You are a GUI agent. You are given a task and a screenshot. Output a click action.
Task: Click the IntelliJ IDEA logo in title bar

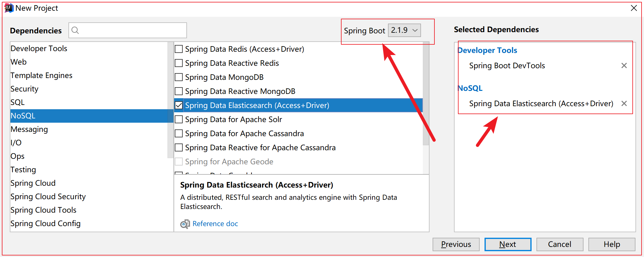tap(9, 8)
